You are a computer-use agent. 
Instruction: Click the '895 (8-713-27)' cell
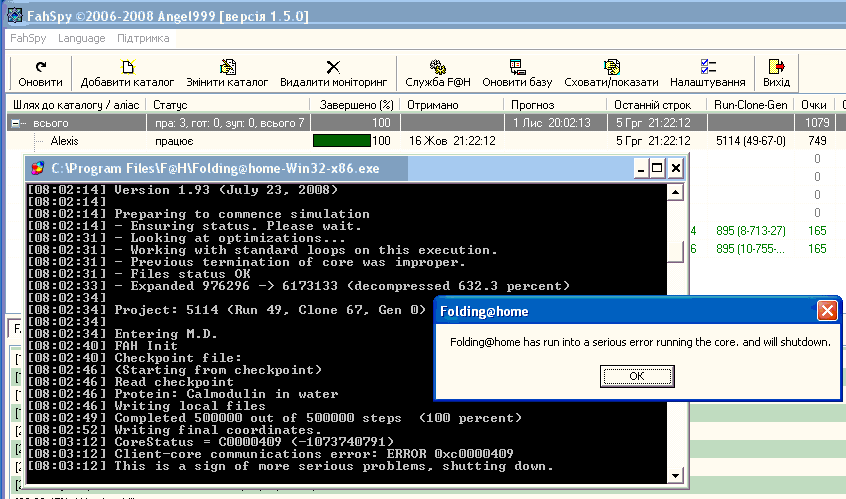pos(751,231)
